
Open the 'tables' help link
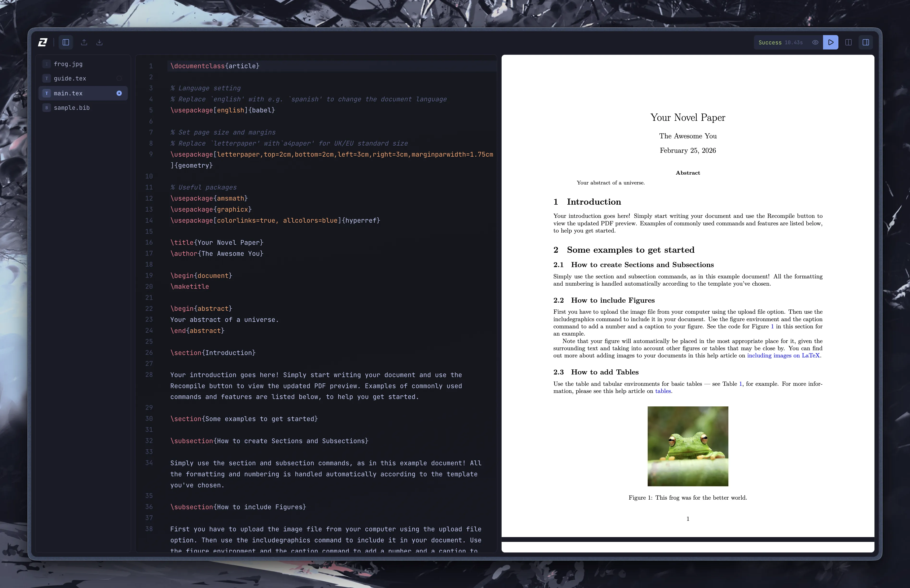click(663, 391)
